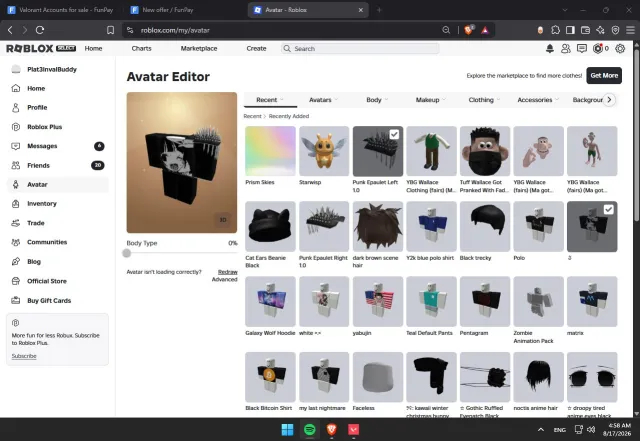Bookmark this page icon
Screen dimensions: 640x441
[x=110, y=30]
